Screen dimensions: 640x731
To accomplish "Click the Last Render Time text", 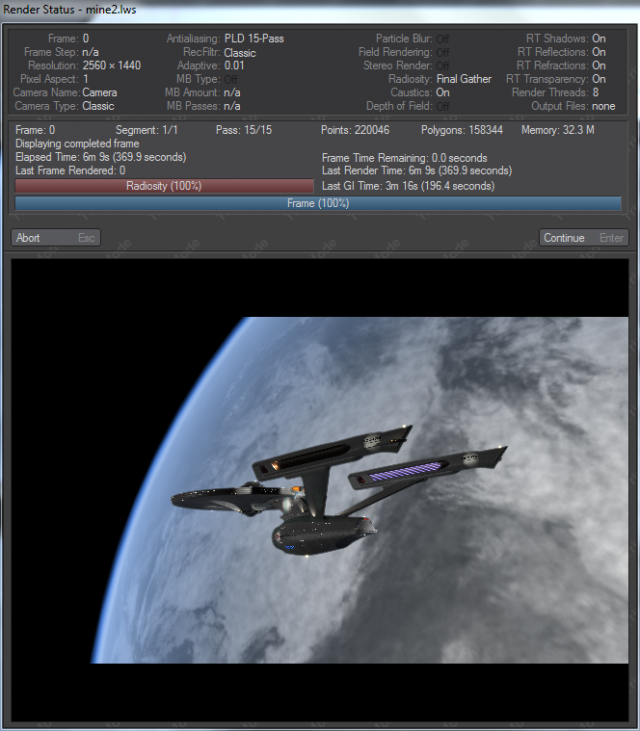I will pyautogui.click(x=417, y=171).
